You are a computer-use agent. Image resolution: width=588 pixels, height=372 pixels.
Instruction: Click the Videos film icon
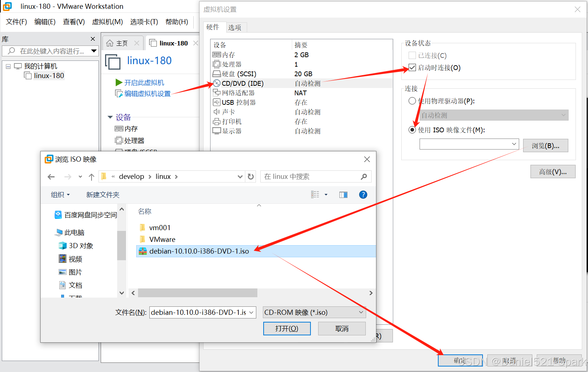pos(63,259)
